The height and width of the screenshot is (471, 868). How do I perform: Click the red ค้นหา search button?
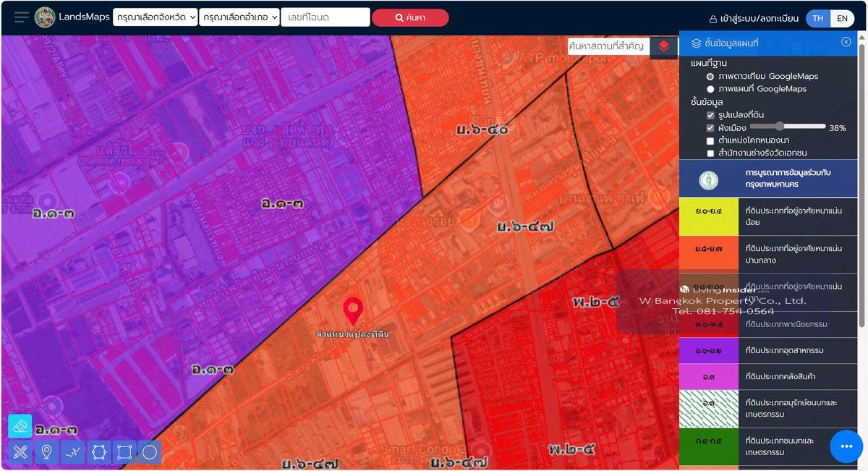click(410, 17)
